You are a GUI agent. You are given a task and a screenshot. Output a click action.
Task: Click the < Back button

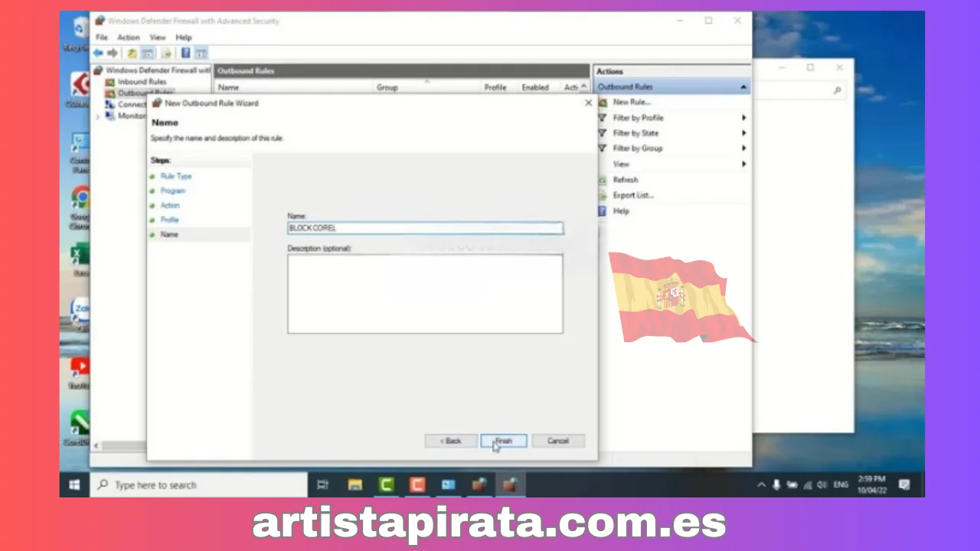pyautogui.click(x=451, y=441)
